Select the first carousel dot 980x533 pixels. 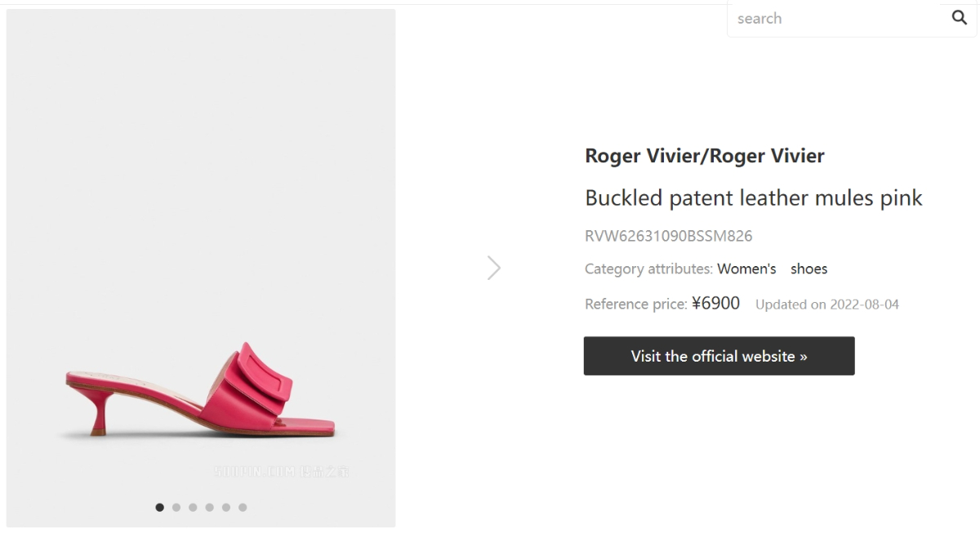(160, 508)
